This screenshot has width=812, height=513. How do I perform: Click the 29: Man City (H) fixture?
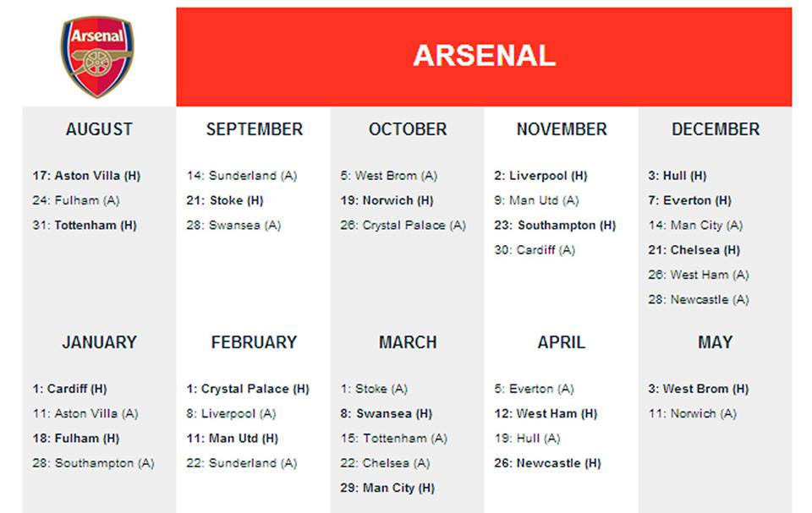tap(387, 488)
